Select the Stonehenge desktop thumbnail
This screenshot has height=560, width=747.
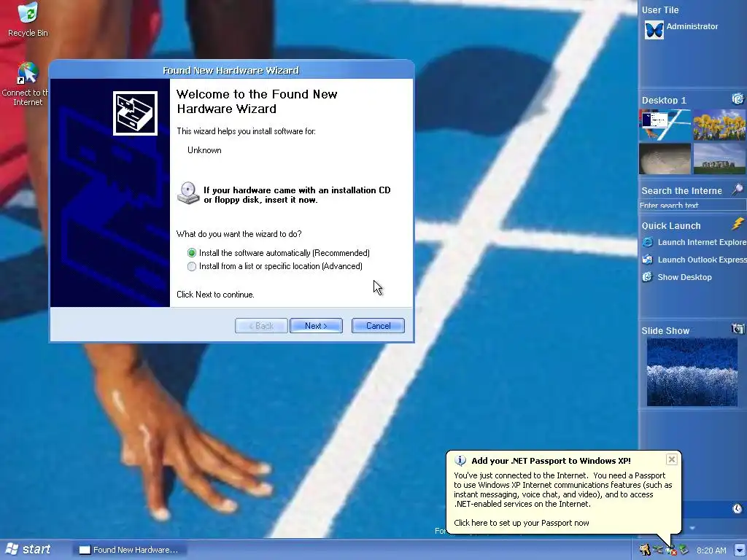[719, 158]
